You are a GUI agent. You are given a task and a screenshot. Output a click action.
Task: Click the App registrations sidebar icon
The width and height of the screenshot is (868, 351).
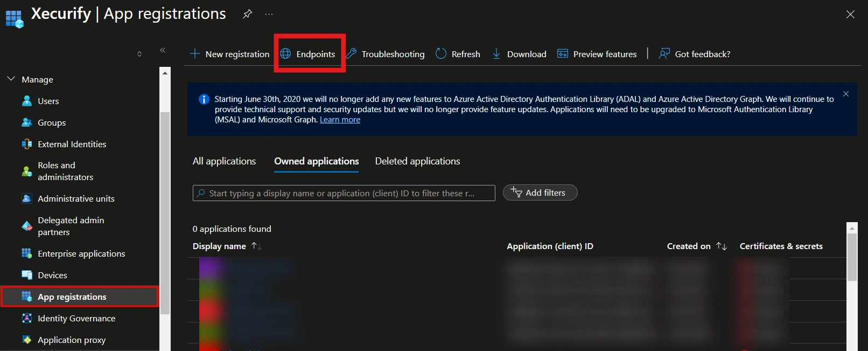[x=27, y=297]
